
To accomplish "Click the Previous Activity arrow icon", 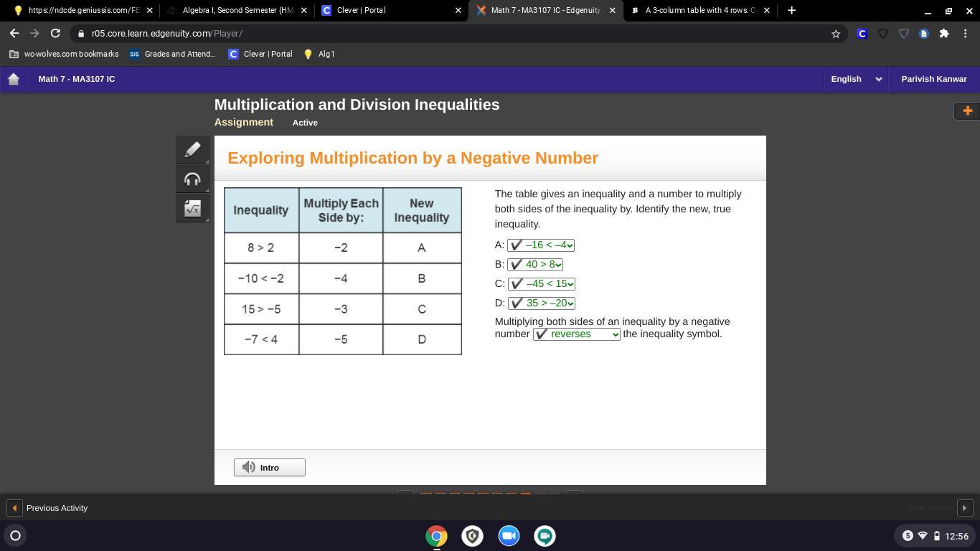I will click(x=14, y=508).
